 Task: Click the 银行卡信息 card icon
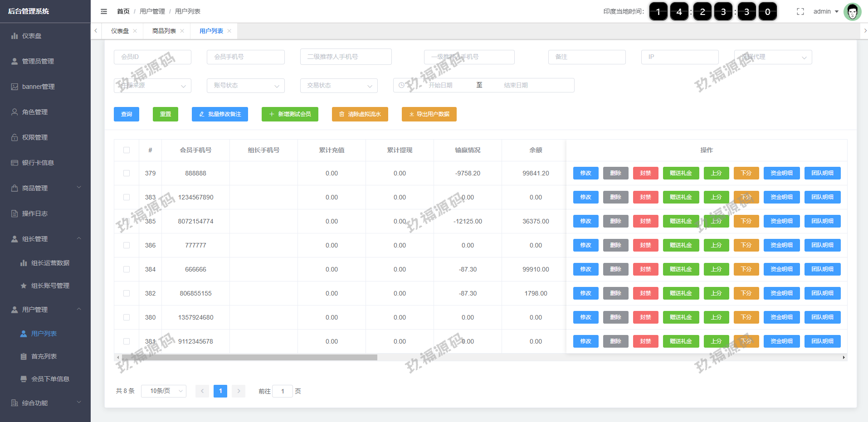(x=15, y=163)
